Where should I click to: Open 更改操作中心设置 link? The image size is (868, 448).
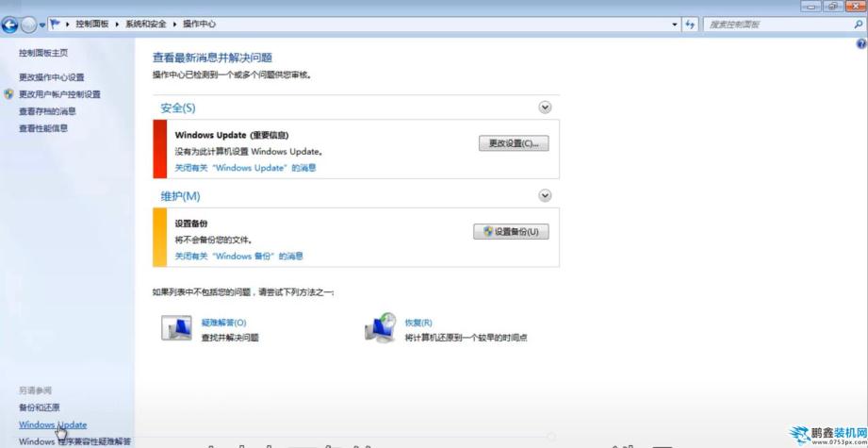tap(52, 77)
